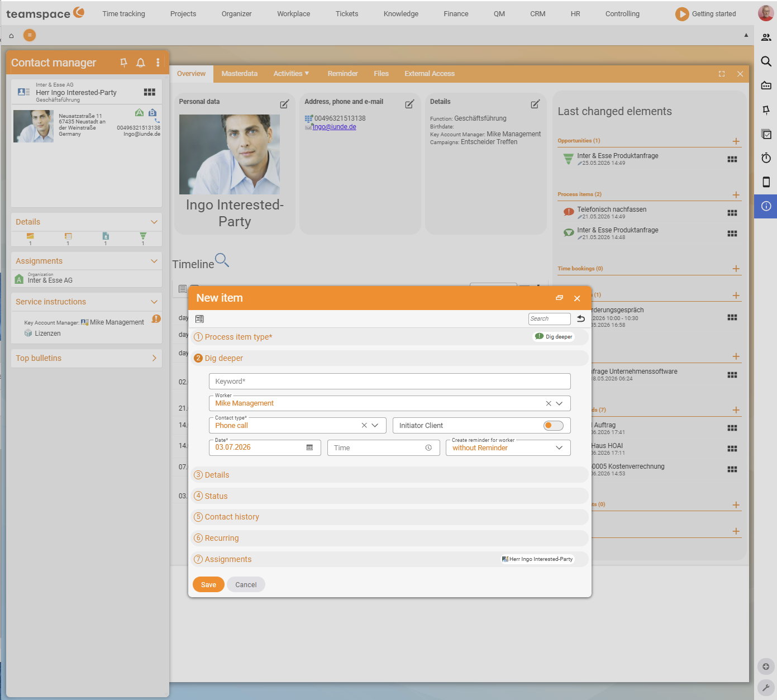Add new Time booking with plus

coord(736,269)
